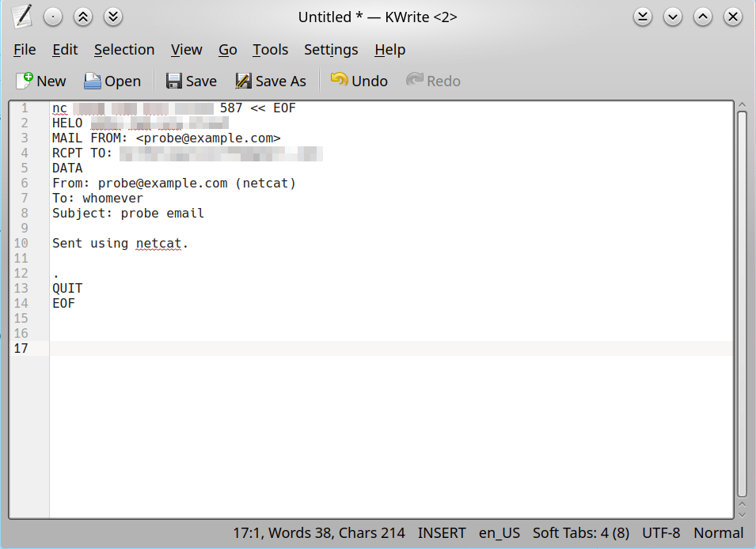Open the Soft Tabs: 4 (8) indentation selector

(581, 533)
